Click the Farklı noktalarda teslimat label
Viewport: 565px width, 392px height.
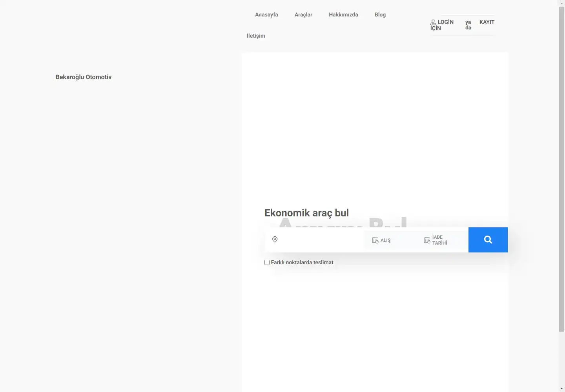(302, 263)
